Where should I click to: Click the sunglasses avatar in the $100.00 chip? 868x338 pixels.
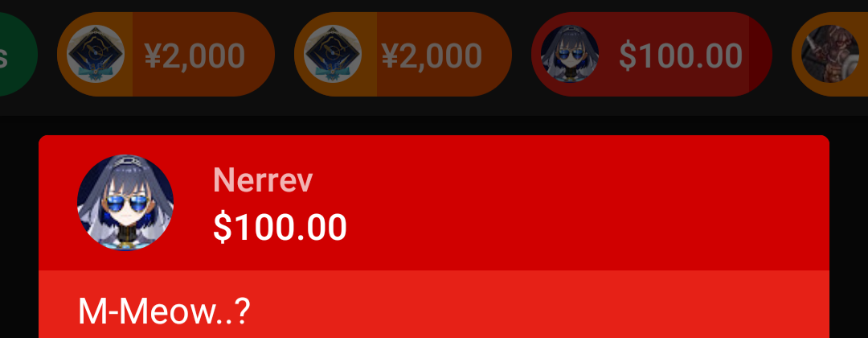tap(570, 54)
